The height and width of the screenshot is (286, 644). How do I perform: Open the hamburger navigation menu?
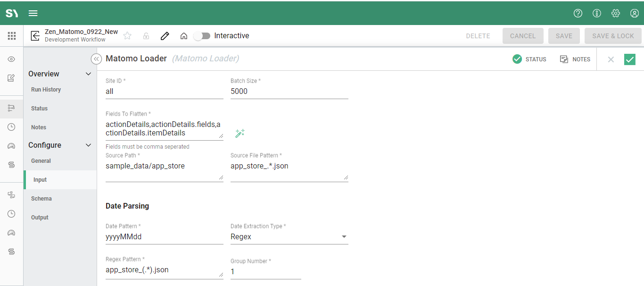(33, 13)
